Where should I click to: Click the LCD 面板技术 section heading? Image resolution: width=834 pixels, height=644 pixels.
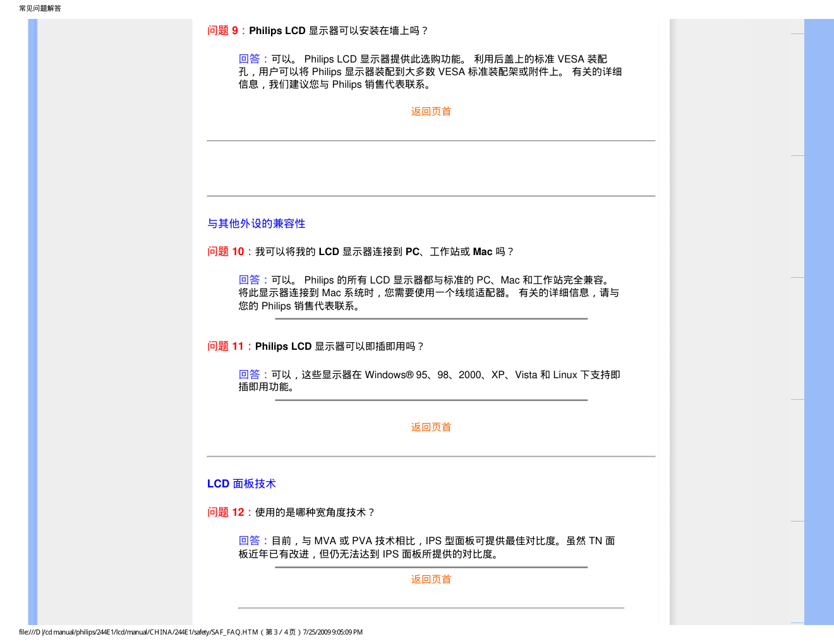[x=241, y=484]
